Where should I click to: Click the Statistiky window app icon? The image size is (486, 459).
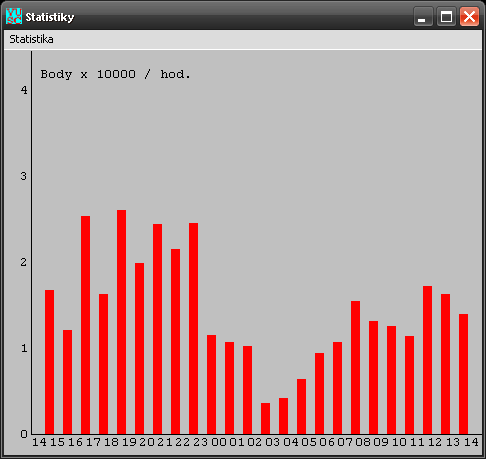[x=14, y=16]
